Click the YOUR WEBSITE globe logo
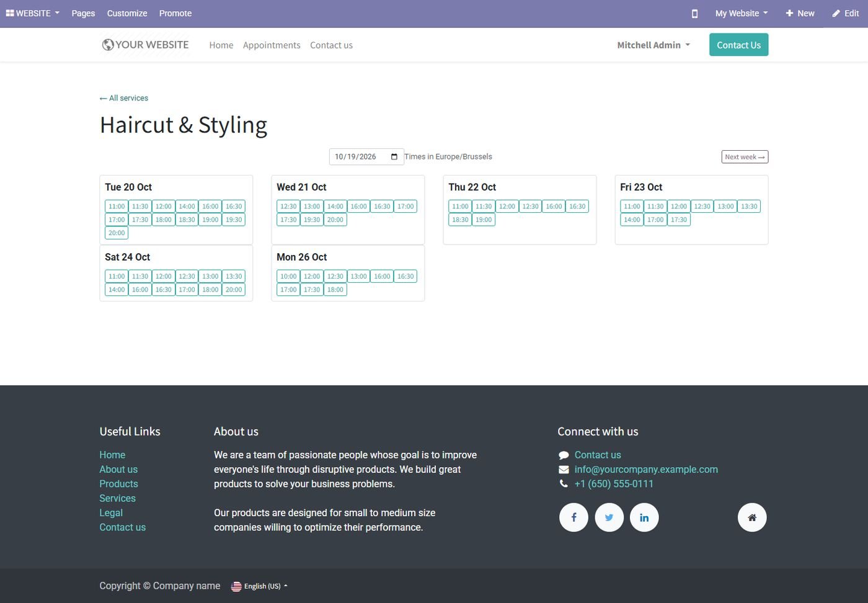 146,45
